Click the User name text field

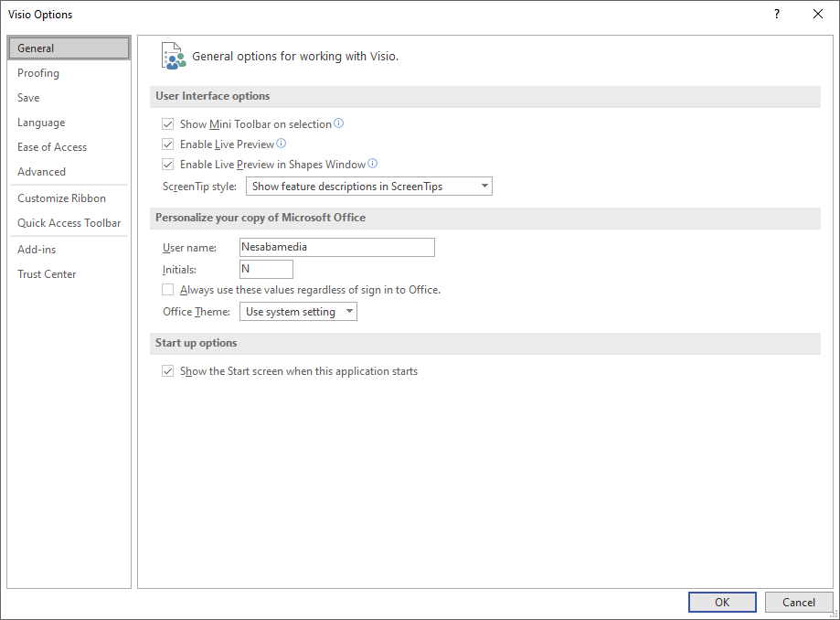pyautogui.click(x=336, y=247)
